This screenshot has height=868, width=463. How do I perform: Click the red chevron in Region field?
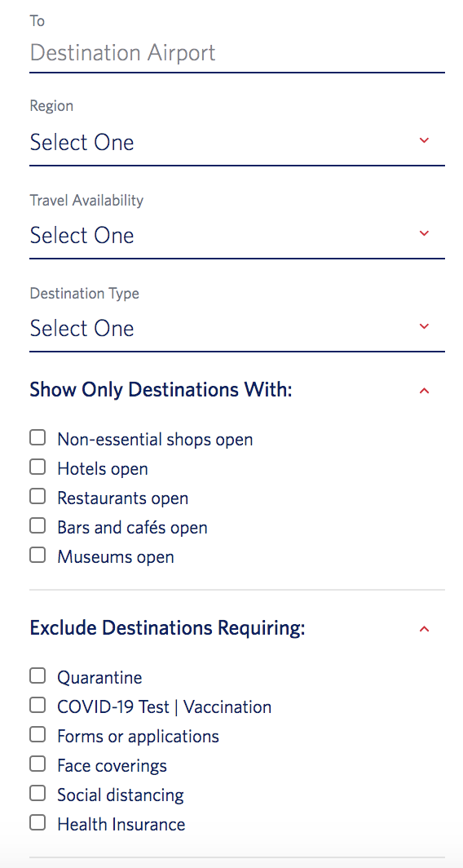(x=424, y=140)
